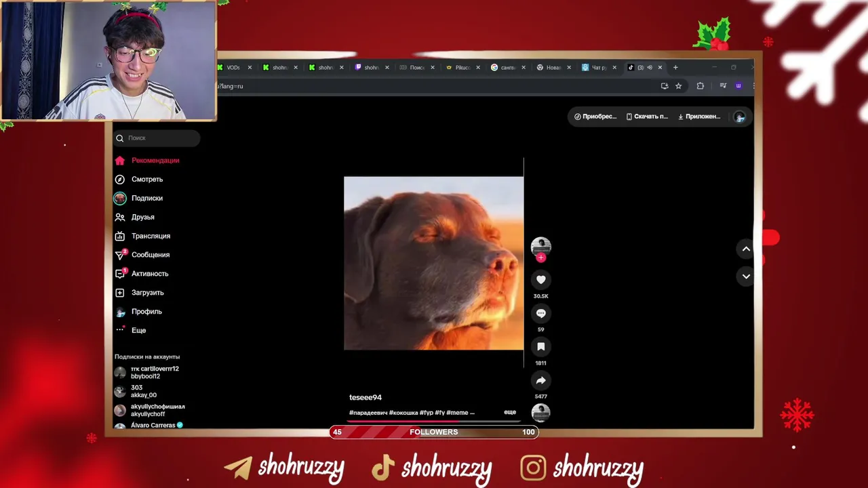The height and width of the screenshot is (488, 868).
Task: Open purple browser profile icon
Action: (738, 86)
